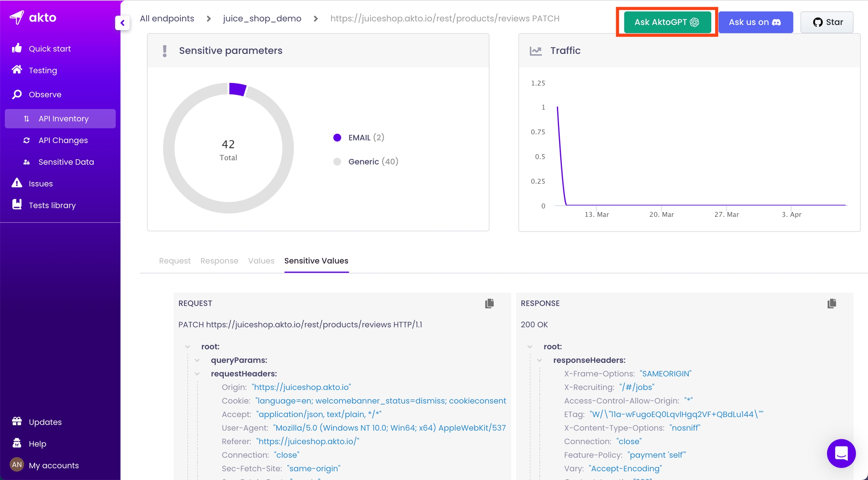Switch to the Response tab
The image size is (868, 480).
pos(219,261)
